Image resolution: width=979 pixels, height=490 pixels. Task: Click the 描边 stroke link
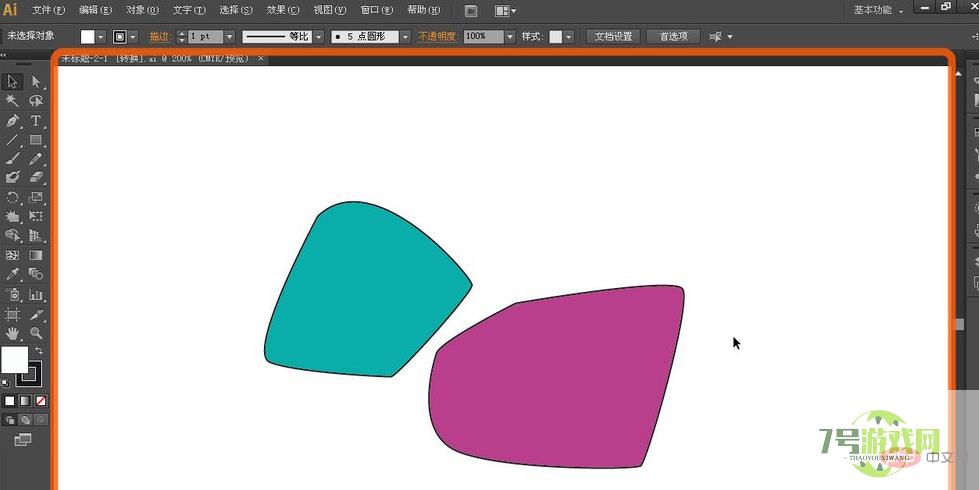pos(159,37)
